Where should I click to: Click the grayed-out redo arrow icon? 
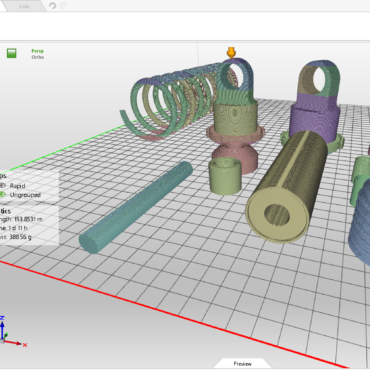click(64, 6)
